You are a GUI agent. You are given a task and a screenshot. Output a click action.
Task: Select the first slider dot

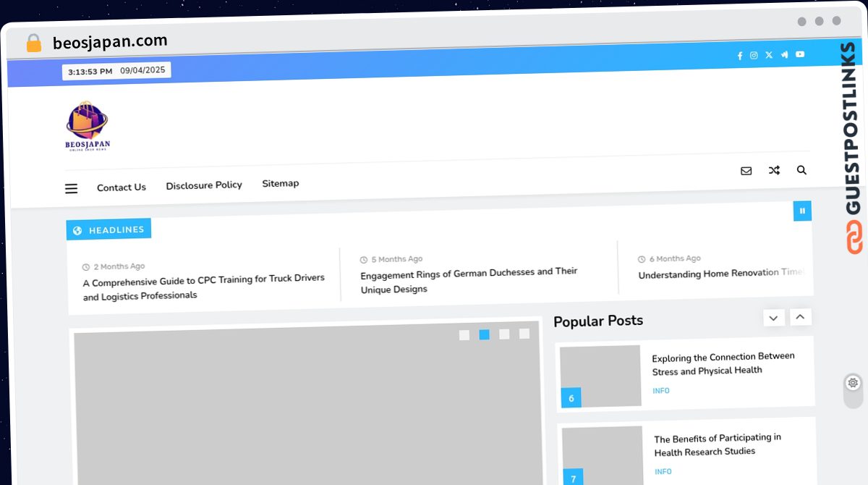[464, 335]
